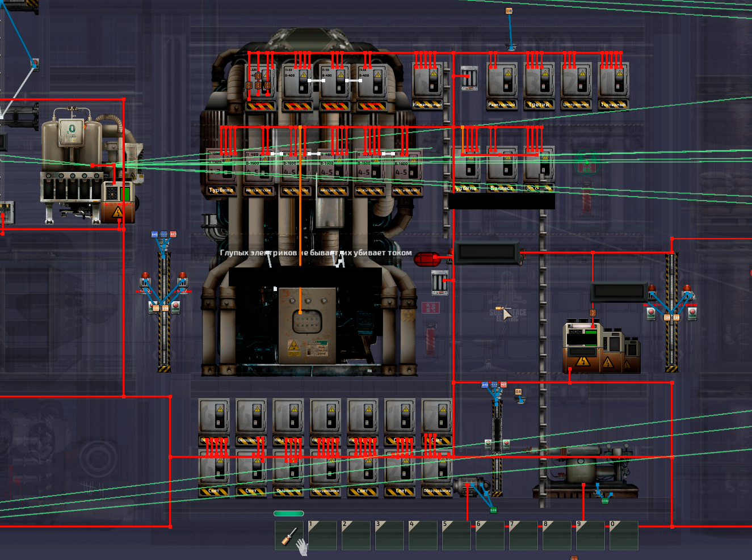Toggle the Реакторный breaker switch

[502, 85]
